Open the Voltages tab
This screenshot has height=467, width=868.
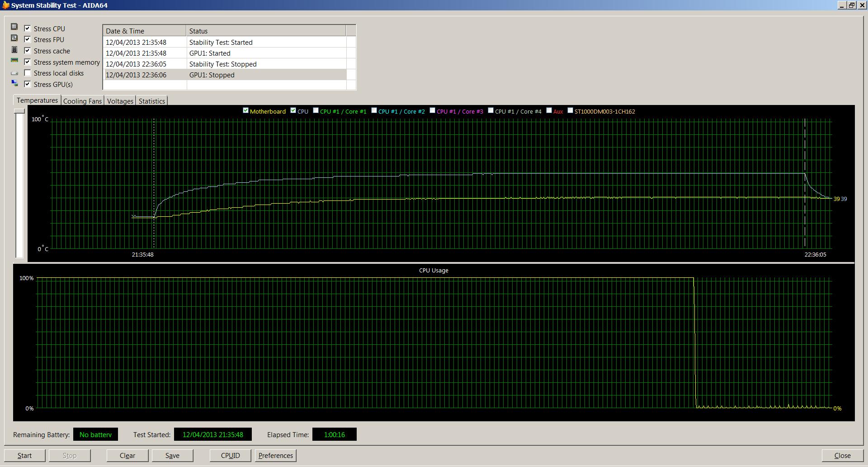point(120,101)
